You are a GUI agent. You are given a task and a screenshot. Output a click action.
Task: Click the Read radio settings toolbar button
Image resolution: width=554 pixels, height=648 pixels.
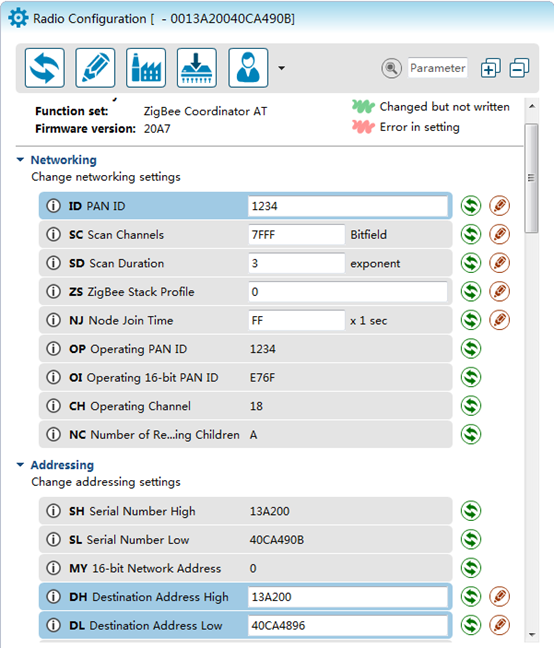point(45,68)
